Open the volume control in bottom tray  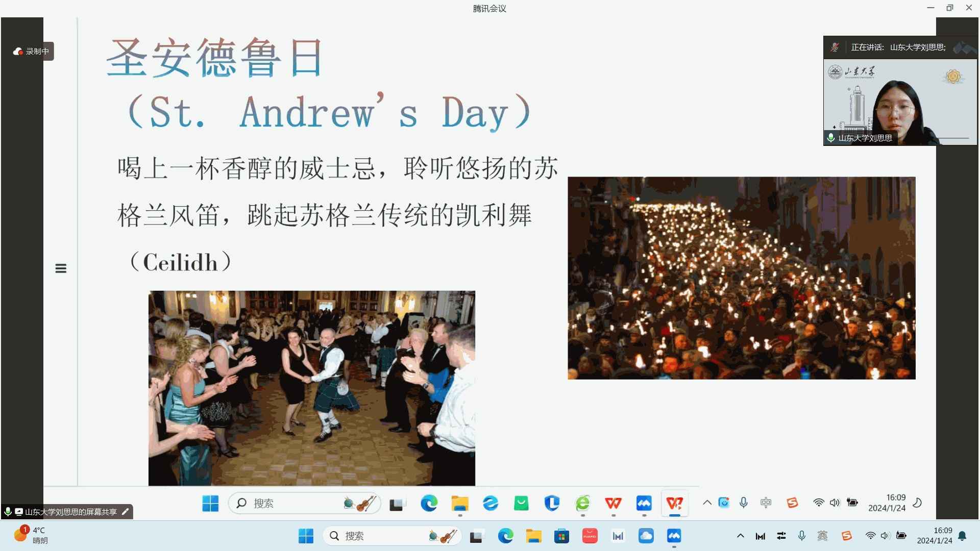coord(885,536)
